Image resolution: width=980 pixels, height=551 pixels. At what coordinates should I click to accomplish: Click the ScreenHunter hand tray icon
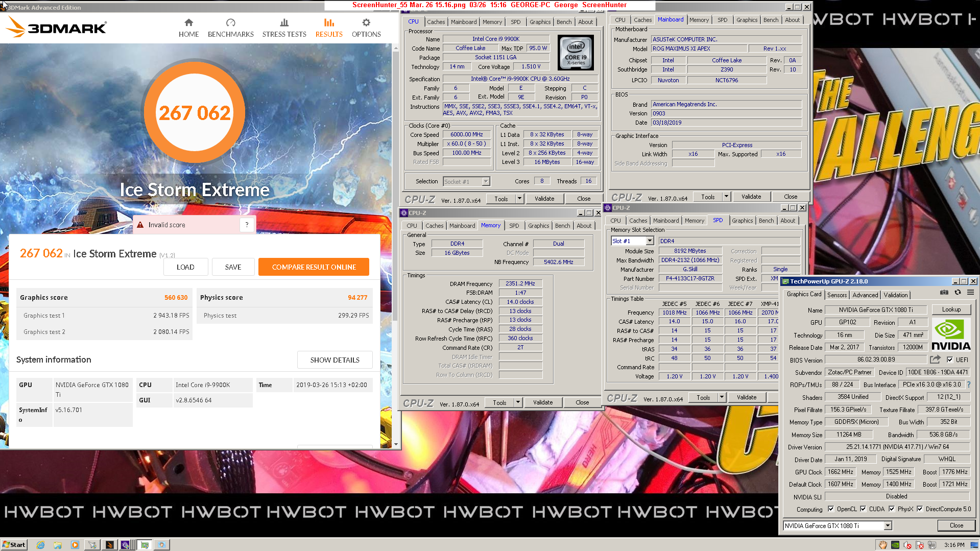click(883, 545)
